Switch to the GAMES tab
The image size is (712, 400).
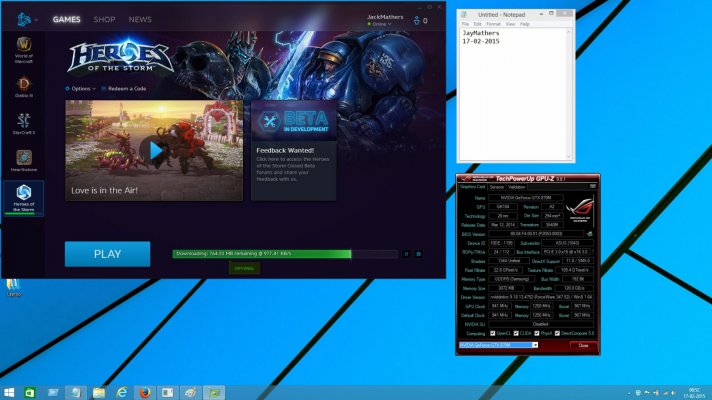coord(66,20)
